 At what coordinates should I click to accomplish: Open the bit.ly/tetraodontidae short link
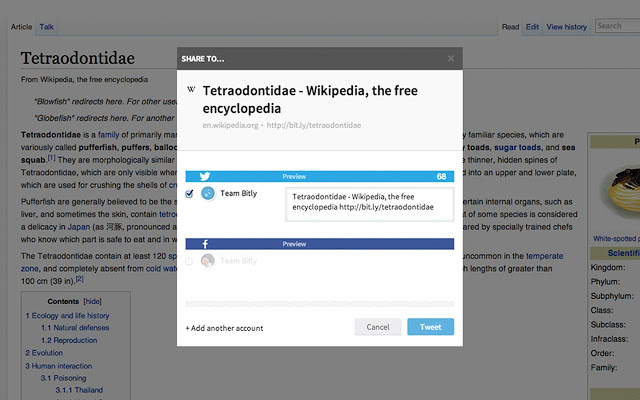[314, 125]
